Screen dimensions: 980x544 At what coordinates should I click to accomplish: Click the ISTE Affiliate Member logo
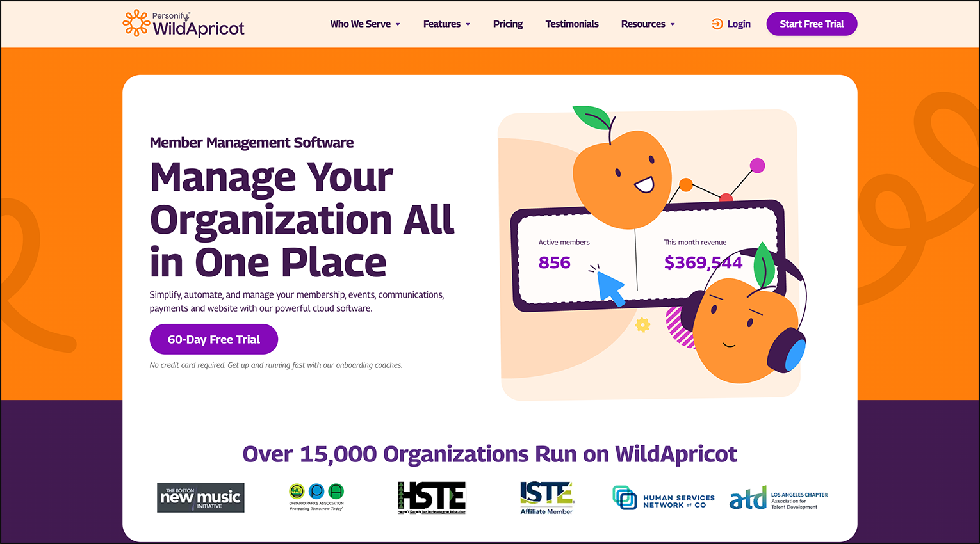pos(546,497)
